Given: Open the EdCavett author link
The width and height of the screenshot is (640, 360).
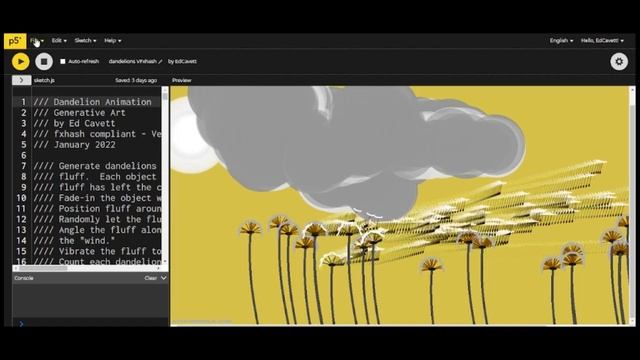Looking at the screenshot, I should tap(186, 61).
